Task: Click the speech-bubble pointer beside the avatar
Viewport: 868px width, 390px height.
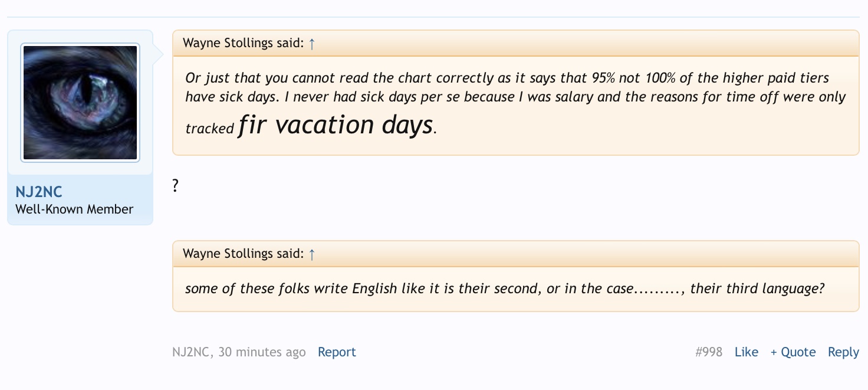Action: coord(157,54)
